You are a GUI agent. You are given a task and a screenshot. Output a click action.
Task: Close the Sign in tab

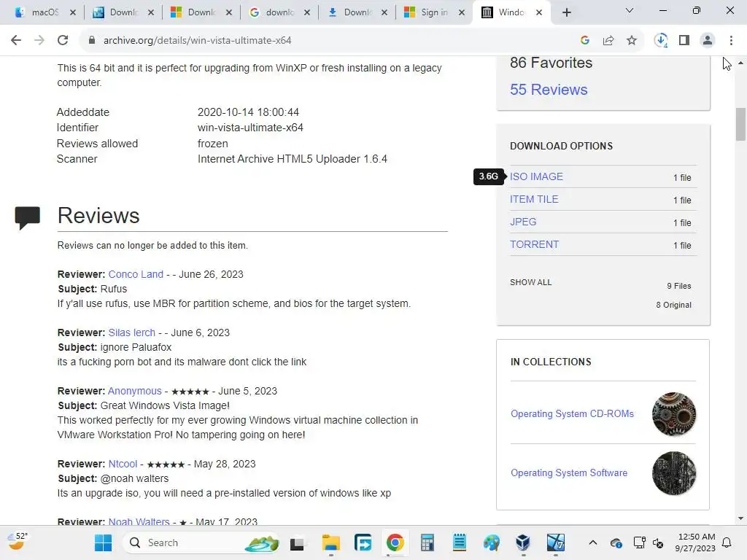click(x=462, y=13)
